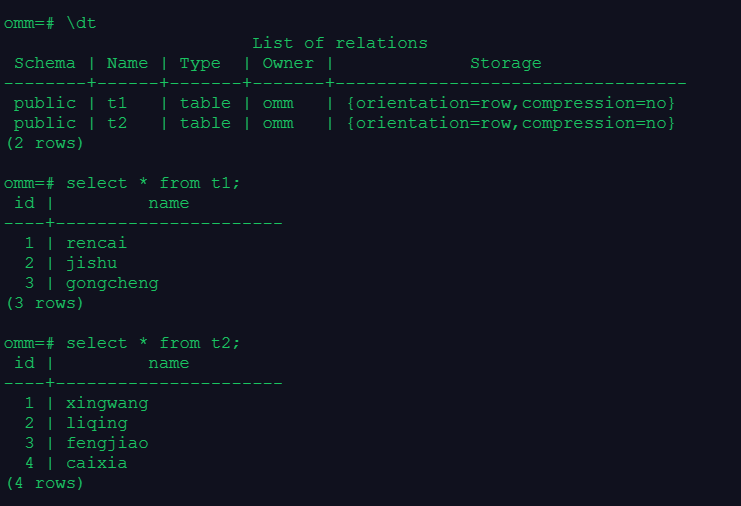Click the "(3 rows)" result count
The image size is (741, 506).
click(x=45, y=303)
